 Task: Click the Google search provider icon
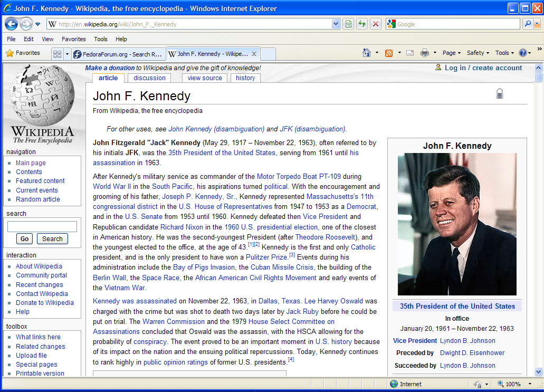[x=392, y=24]
